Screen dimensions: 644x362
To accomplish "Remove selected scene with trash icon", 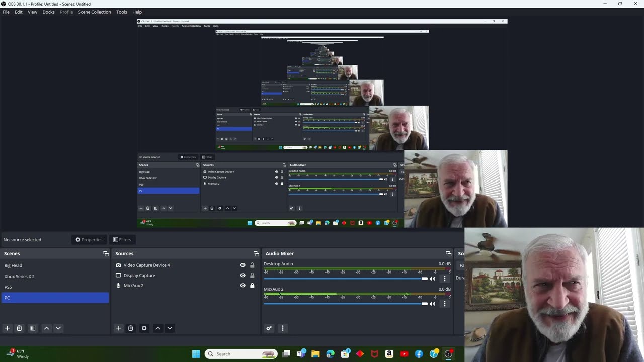I will tap(19, 328).
